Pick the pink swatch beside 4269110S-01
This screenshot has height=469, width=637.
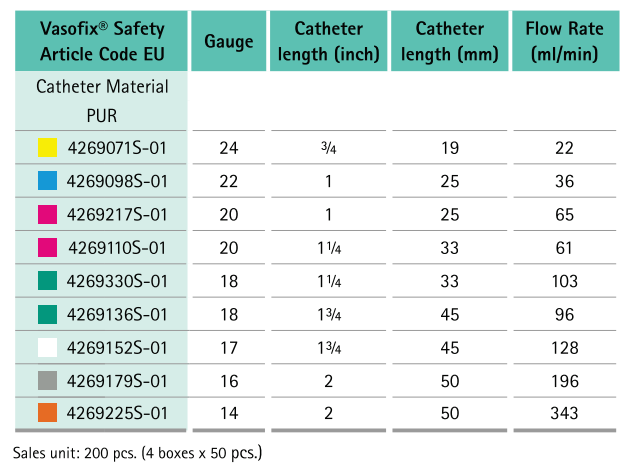point(46,248)
